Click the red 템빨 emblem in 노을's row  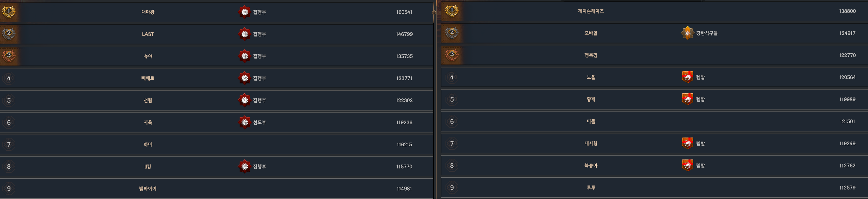(x=687, y=77)
